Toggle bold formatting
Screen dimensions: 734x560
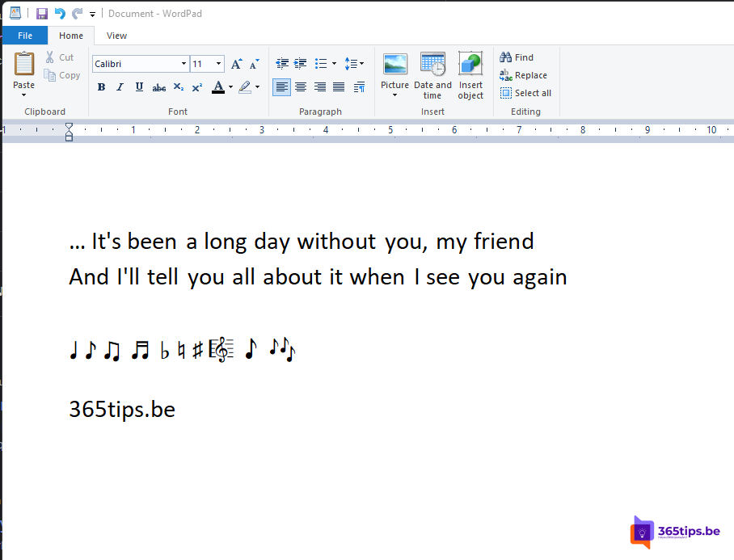click(x=101, y=87)
